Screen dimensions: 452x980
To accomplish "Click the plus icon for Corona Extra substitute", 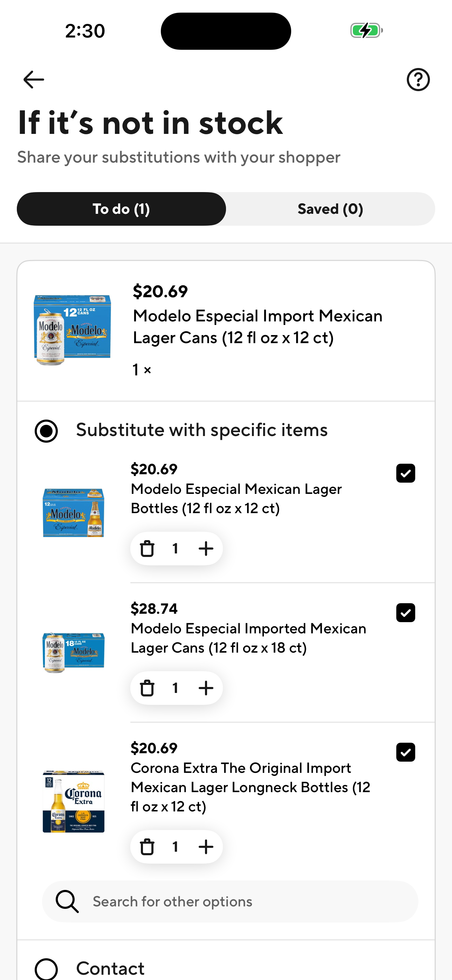I will click(206, 846).
